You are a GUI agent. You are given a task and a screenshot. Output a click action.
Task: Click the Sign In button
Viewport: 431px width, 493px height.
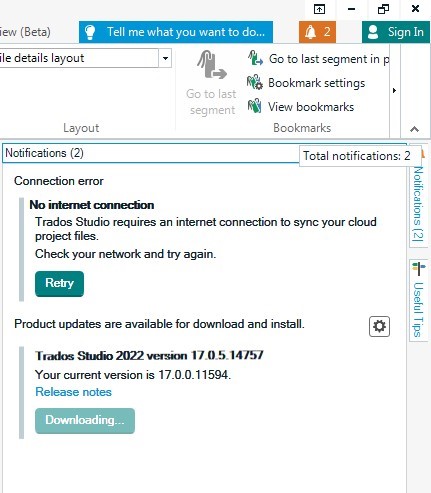[x=396, y=32]
